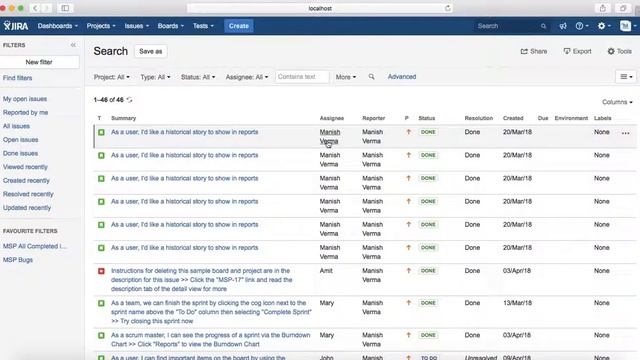Click the Safari address bar

click(x=320, y=8)
